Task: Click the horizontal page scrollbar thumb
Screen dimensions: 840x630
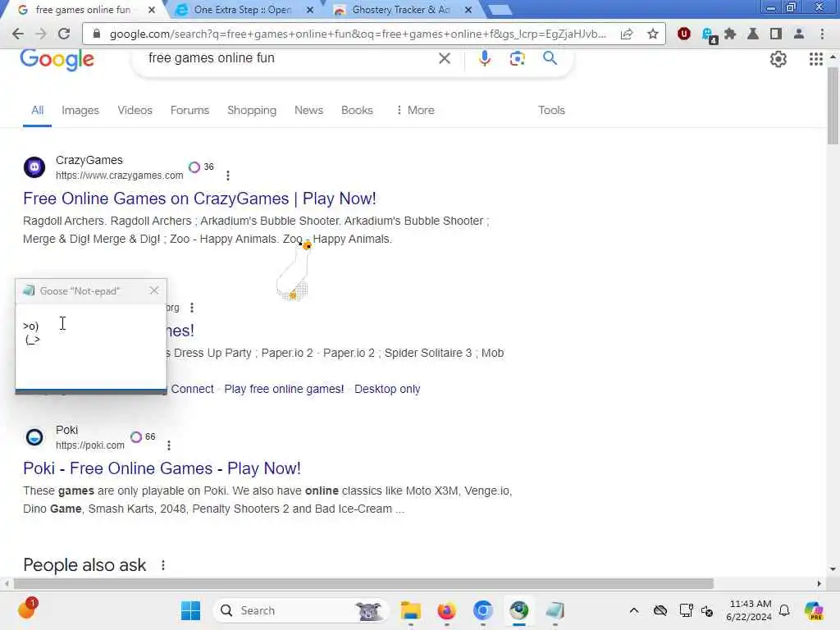Action: (363, 583)
